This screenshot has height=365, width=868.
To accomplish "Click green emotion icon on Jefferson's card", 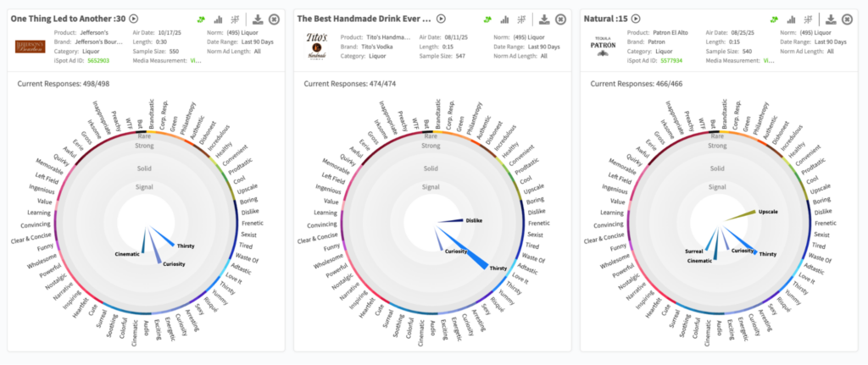I will click(x=201, y=19).
